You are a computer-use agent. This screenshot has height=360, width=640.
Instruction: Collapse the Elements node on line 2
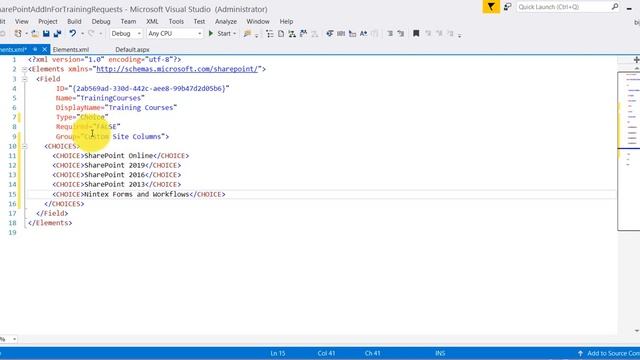[24, 69]
